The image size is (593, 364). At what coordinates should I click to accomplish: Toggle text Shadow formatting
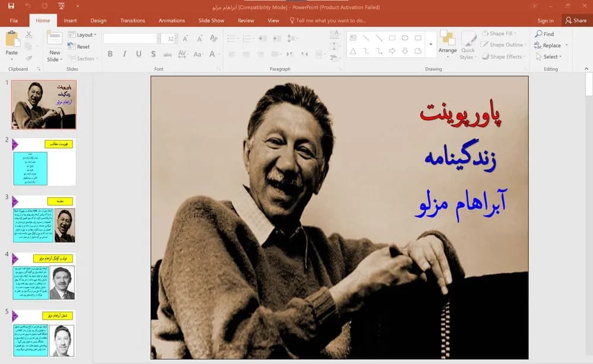pyautogui.click(x=153, y=54)
